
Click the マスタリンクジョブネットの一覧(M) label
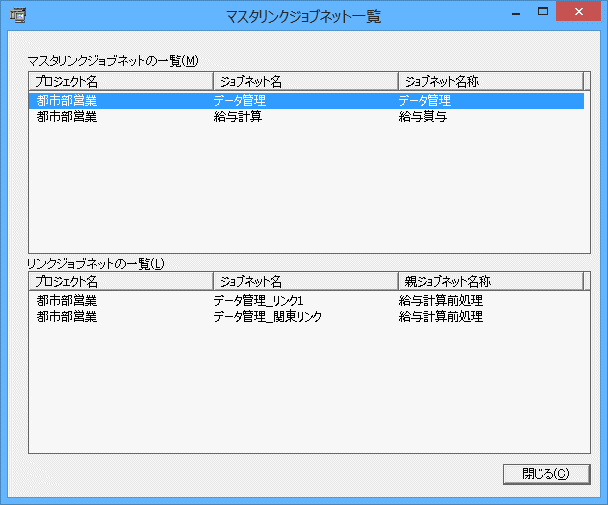pyautogui.click(x=113, y=61)
